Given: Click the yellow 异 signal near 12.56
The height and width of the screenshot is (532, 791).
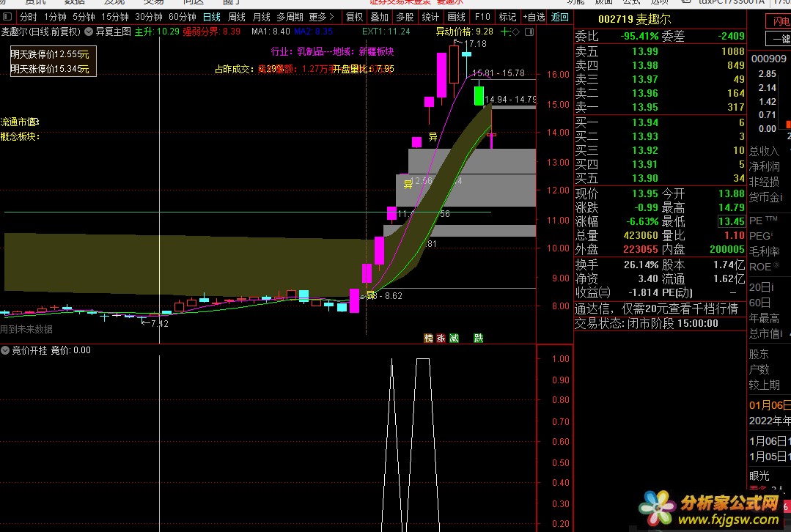Looking at the screenshot, I should (x=408, y=185).
